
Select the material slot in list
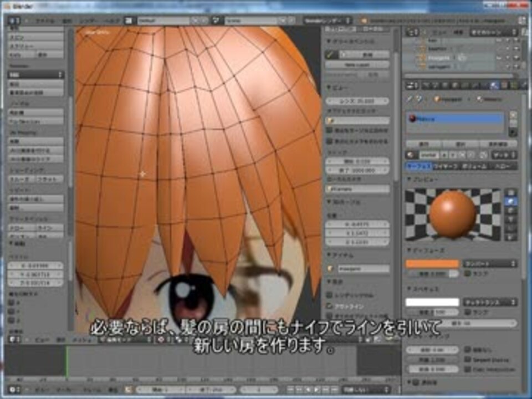(455, 119)
